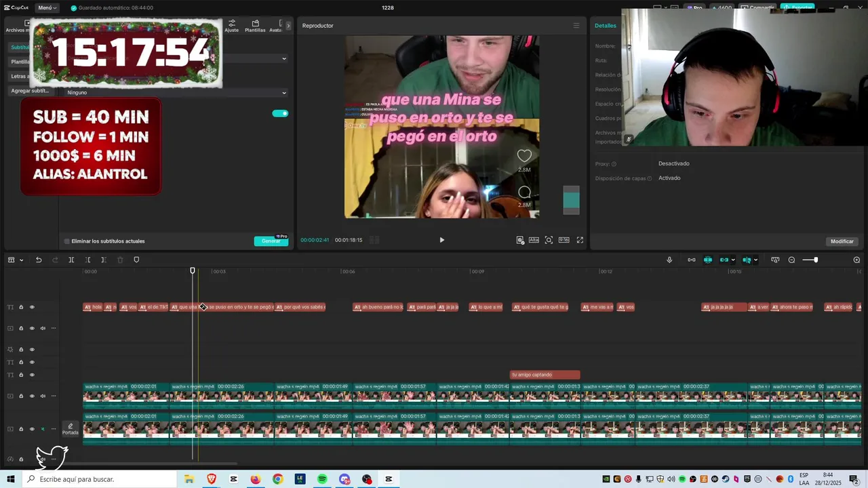The height and width of the screenshot is (488, 868).
Task: Toggle the teal subtitle option switch
Action: click(x=280, y=113)
